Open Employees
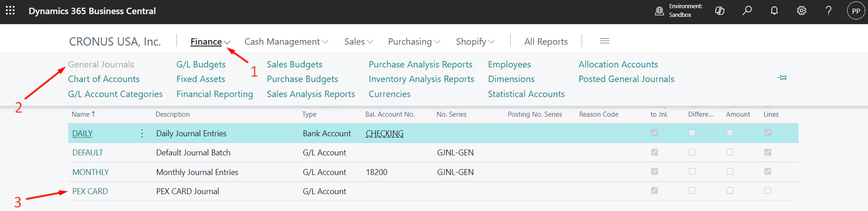868x211 pixels. pos(509,64)
